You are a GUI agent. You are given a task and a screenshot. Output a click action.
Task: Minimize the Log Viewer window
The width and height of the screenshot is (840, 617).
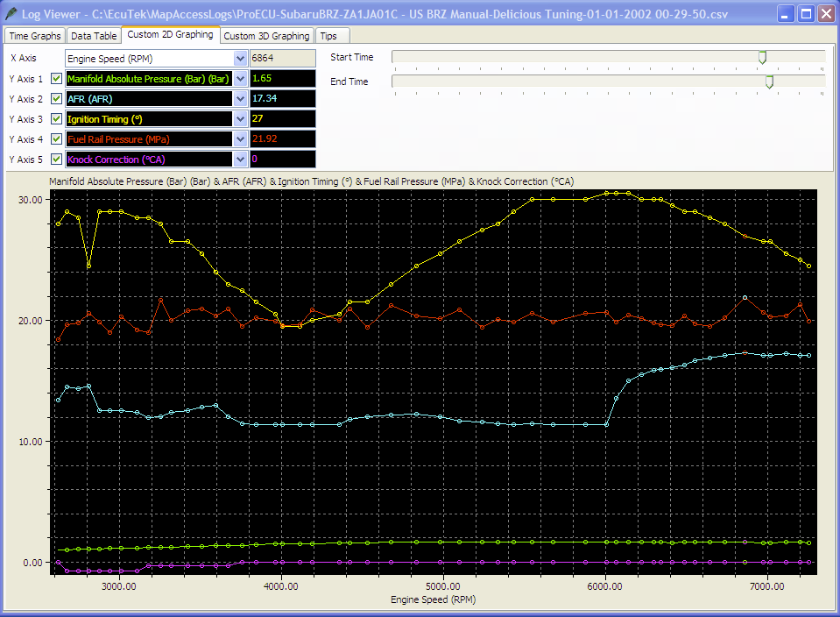click(787, 13)
